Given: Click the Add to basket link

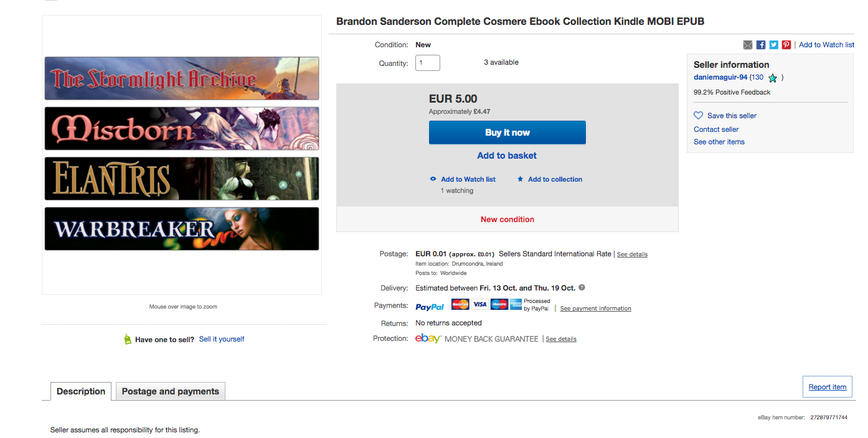Looking at the screenshot, I should [x=507, y=156].
